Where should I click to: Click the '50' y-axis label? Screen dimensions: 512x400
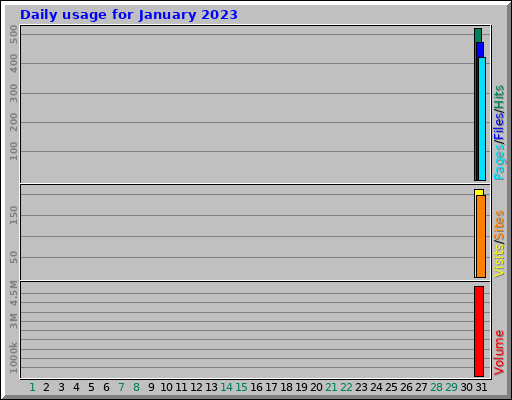[14, 257]
